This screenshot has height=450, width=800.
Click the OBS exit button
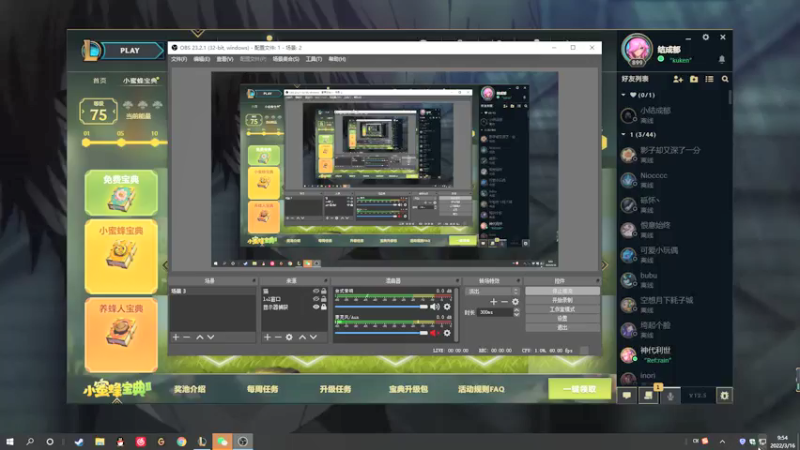[562, 328]
